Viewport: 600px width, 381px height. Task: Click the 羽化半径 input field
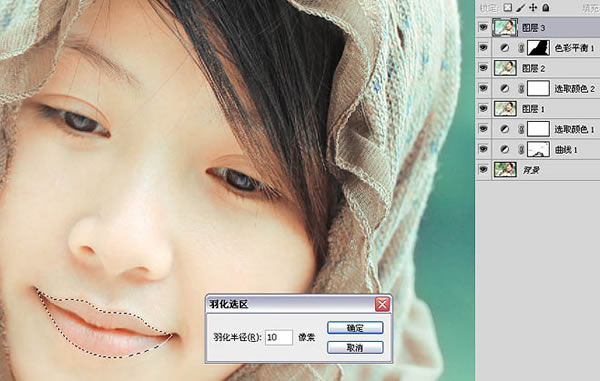coord(279,337)
